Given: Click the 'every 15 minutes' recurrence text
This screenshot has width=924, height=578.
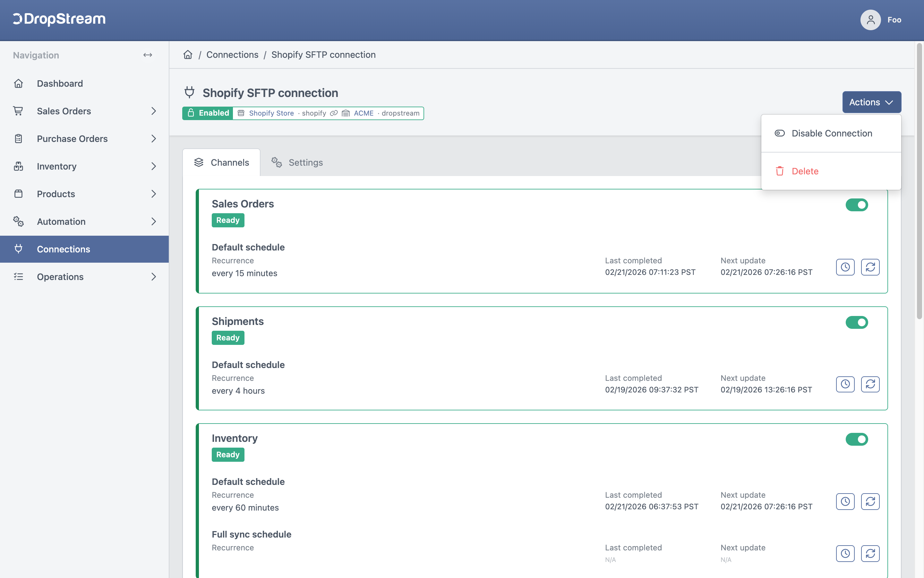Looking at the screenshot, I should point(244,273).
